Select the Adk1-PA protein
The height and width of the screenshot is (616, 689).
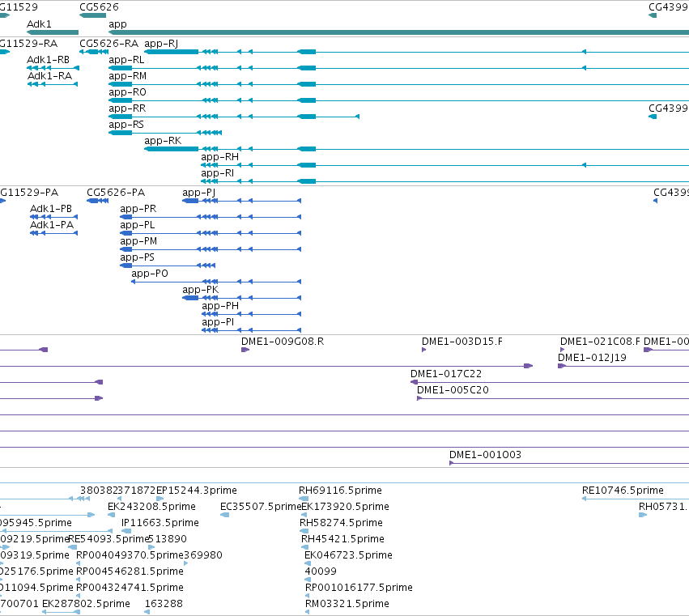point(53,233)
